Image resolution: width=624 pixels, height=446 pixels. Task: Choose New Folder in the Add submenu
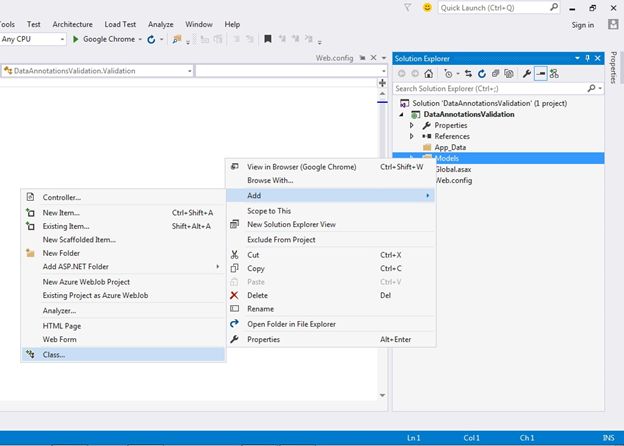tap(60, 253)
